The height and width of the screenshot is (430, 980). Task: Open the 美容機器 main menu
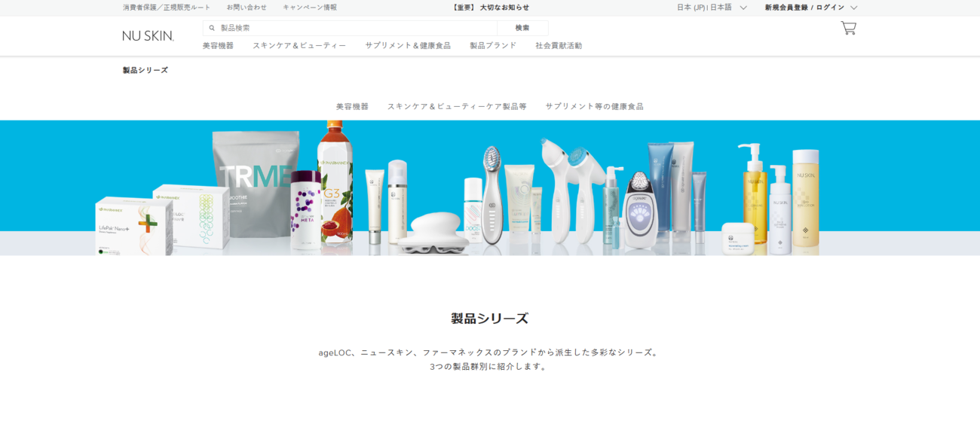[x=218, y=46]
